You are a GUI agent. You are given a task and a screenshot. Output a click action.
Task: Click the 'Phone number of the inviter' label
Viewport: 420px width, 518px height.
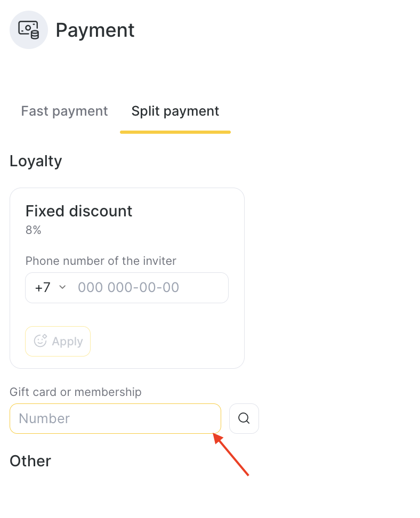(101, 261)
